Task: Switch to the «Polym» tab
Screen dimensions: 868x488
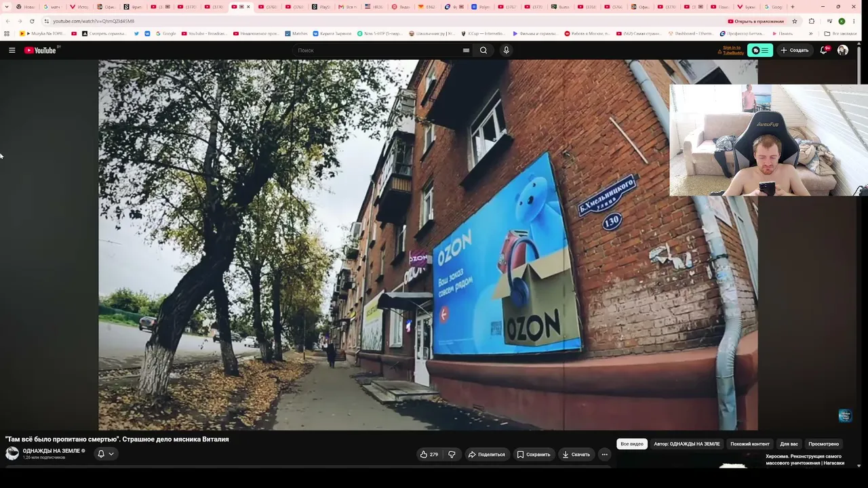Action: (482, 7)
